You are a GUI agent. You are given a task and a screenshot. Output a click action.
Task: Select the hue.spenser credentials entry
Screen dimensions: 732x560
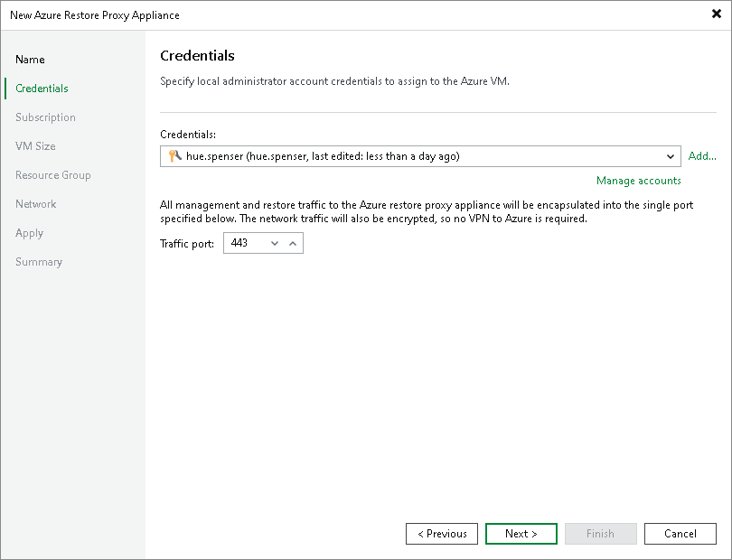(420, 156)
